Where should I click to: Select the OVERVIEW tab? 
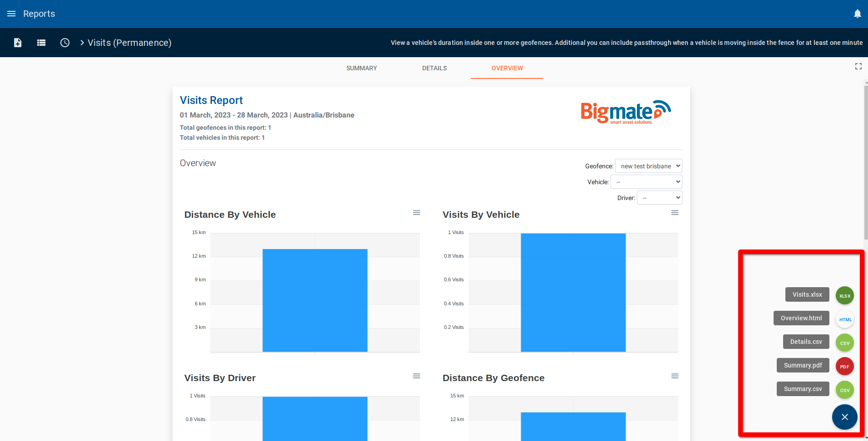click(x=507, y=68)
